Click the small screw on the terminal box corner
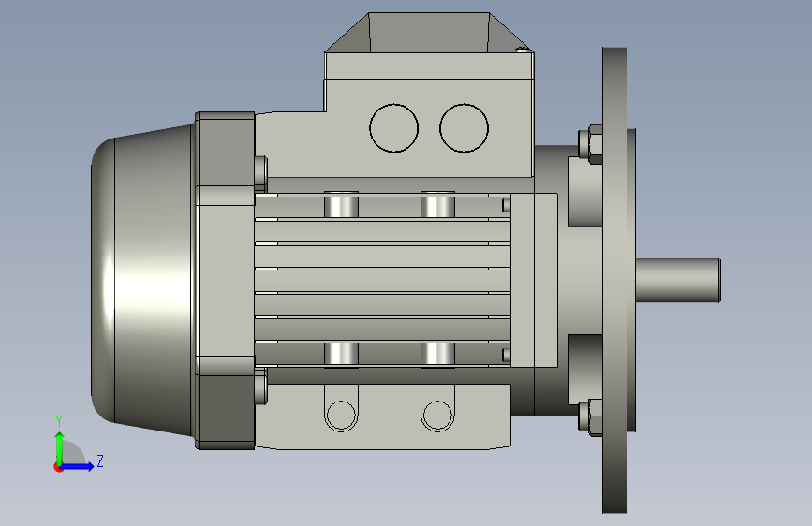812x526 pixels. coord(524,50)
